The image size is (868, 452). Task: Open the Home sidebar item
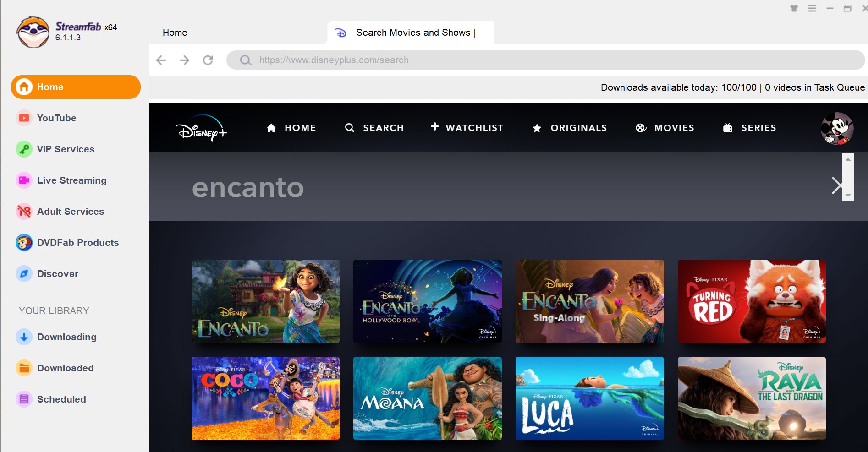coord(76,87)
